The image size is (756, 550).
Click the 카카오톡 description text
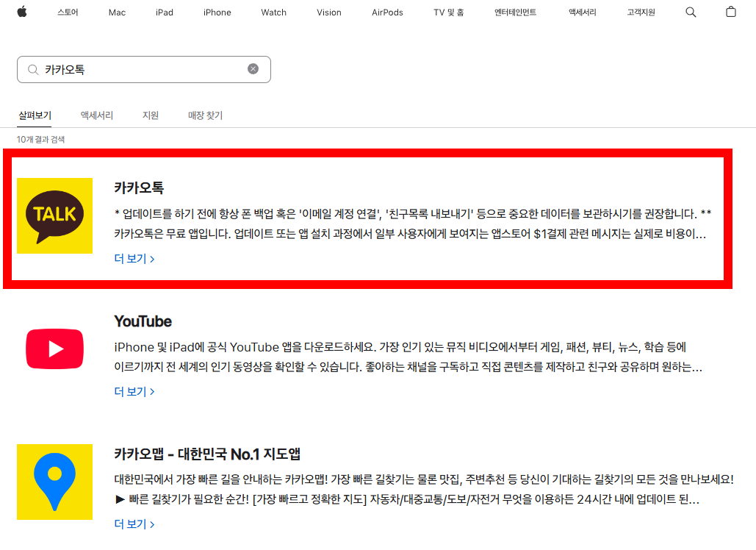pos(413,224)
